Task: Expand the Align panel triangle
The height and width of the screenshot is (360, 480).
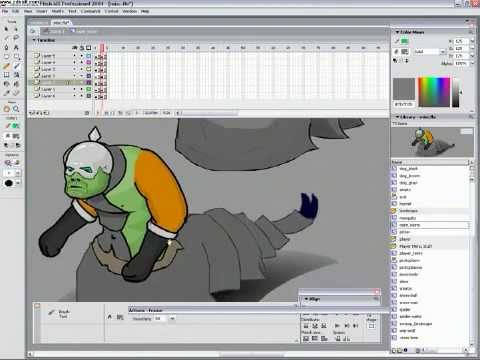Action: 306,299
